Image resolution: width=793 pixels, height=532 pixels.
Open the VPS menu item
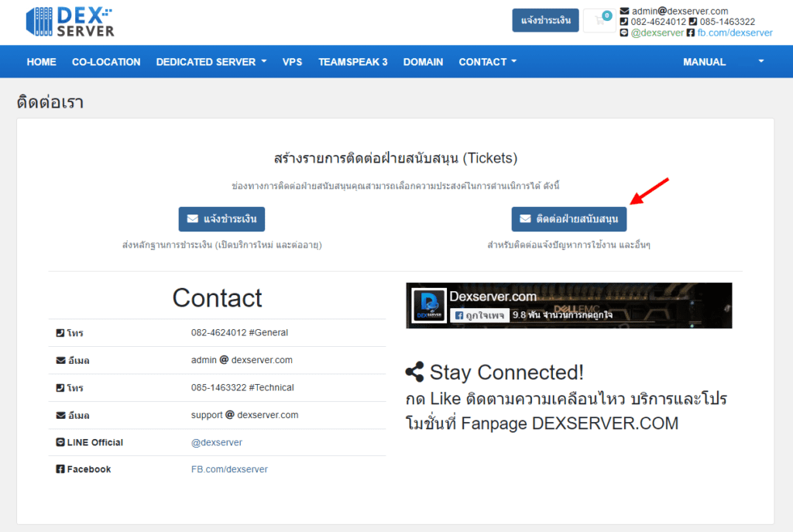pyautogui.click(x=292, y=62)
